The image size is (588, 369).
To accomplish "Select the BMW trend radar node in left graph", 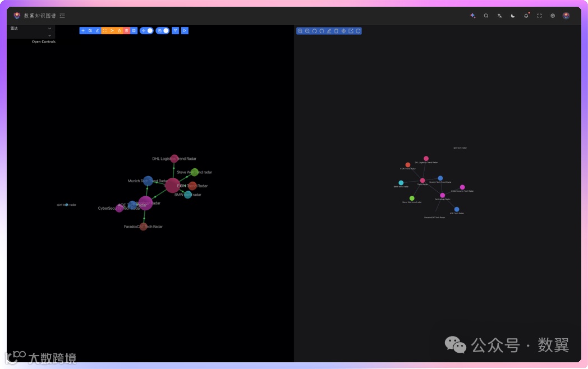I will (188, 195).
